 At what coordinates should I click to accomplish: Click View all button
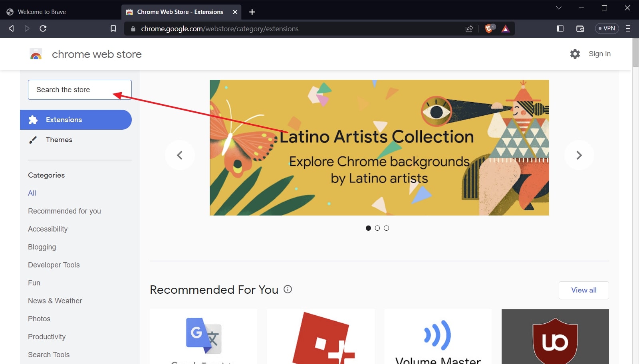click(x=584, y=290)
